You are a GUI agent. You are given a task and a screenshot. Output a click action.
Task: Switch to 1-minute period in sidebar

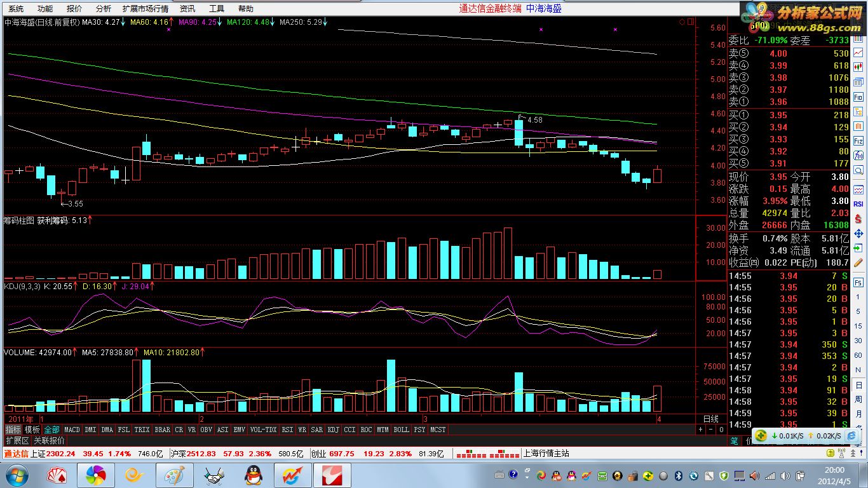[x=858, y=297]
